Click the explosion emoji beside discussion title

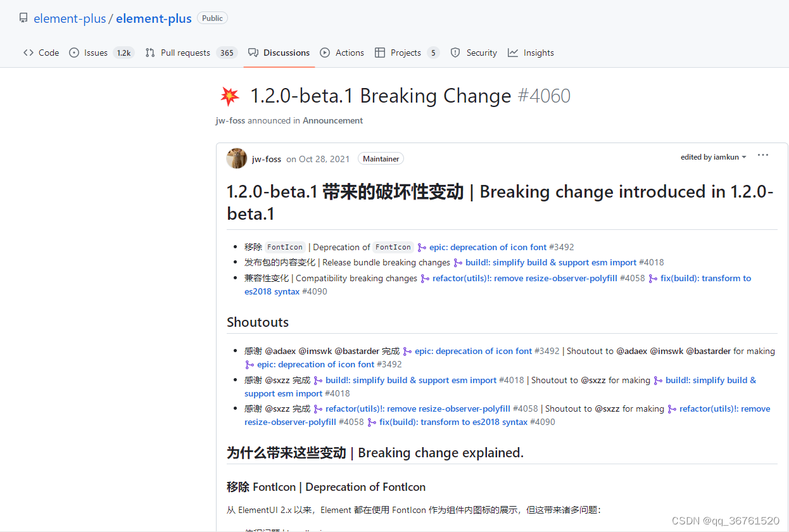pos(230,96)
